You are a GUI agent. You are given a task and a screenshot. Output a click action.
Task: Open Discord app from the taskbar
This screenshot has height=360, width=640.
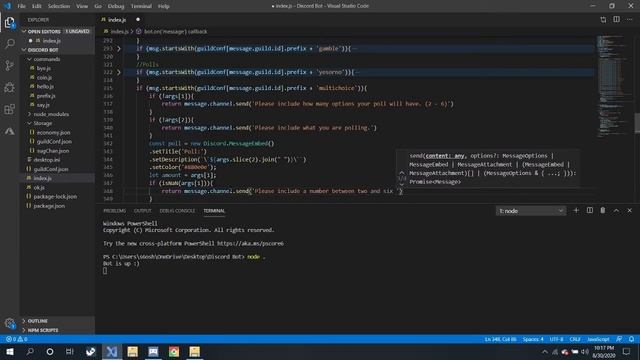(x=153, y=351)
